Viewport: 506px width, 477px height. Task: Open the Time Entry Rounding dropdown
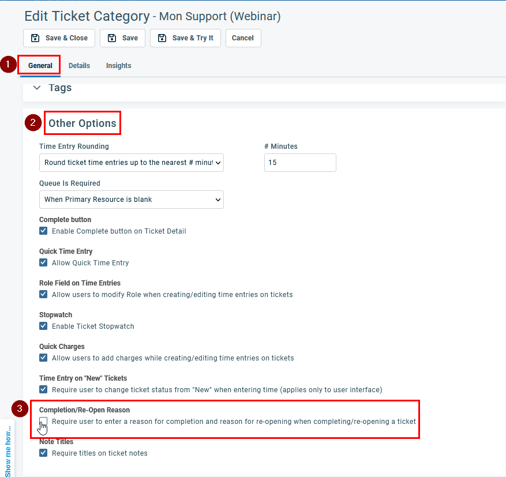click(x=131, y=163)
